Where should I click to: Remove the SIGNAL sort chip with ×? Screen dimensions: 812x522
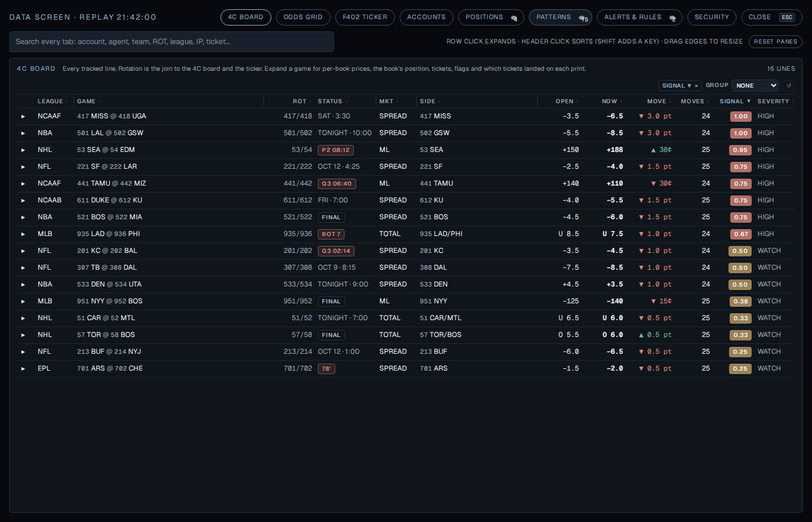click(696, 86)
